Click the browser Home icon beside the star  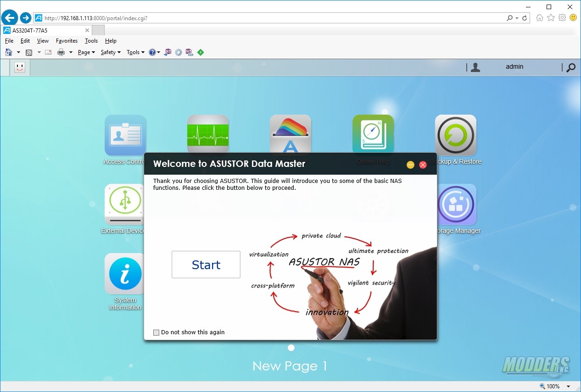point(540,18)
